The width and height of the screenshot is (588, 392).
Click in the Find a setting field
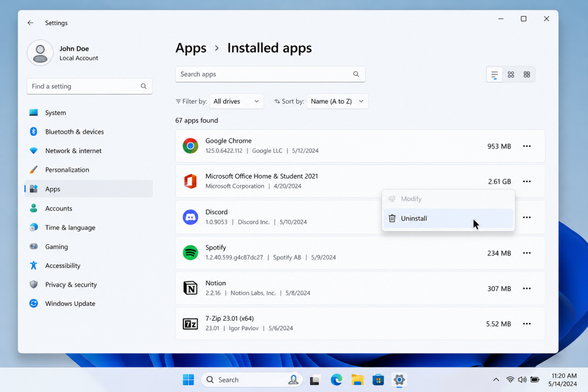point(90,86)
